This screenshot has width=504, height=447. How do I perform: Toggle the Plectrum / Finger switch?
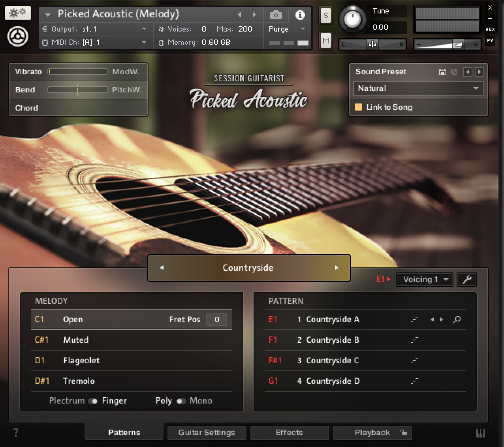pyautogui.click(x=93, y=401)
